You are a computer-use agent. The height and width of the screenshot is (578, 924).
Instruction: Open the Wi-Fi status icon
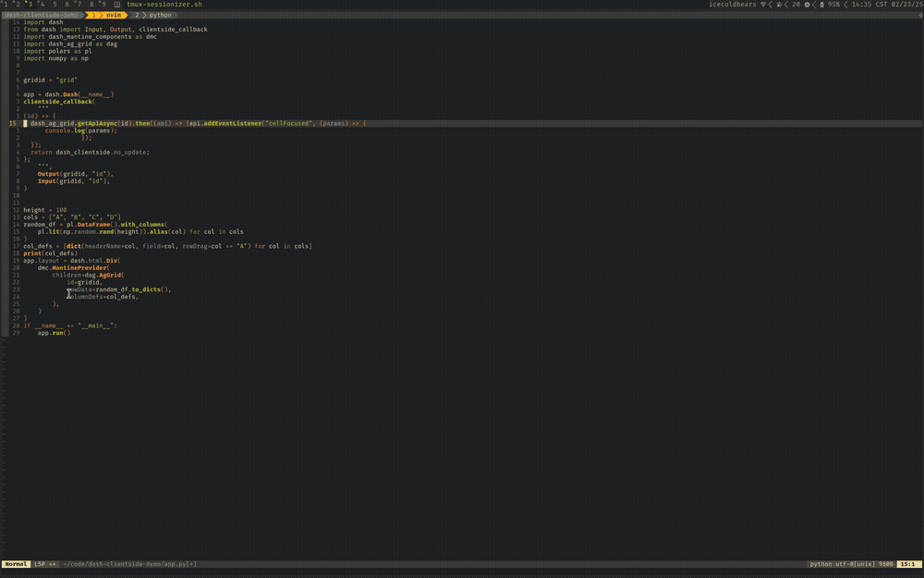(763, 4)
